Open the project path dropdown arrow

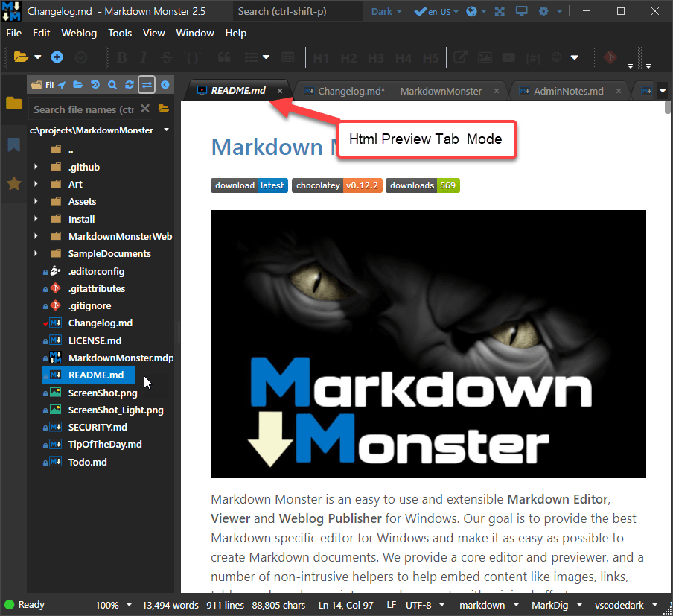tap(166, 130)
